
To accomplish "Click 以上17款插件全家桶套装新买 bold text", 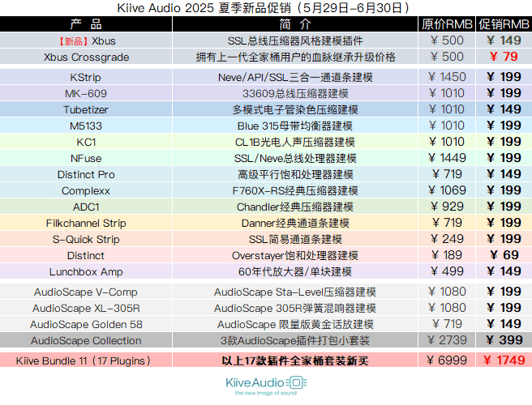I will pos(295,360).
